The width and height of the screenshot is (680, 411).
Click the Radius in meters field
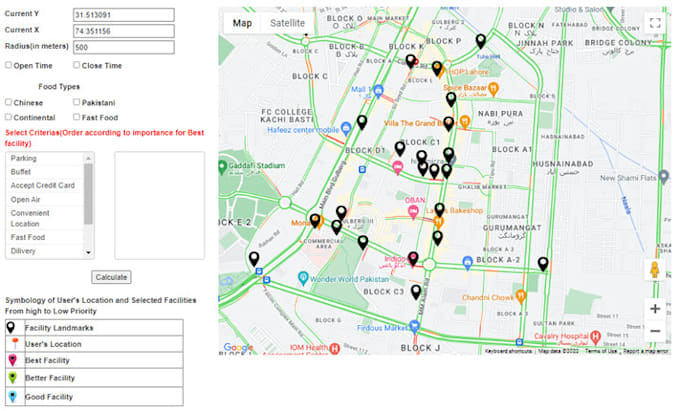(124, 47)
